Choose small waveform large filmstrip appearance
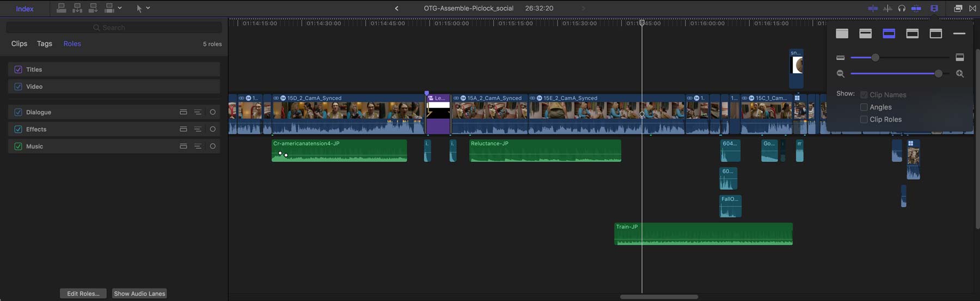Image resolution: width=980 pixels, height=301 pixels. 912,34
